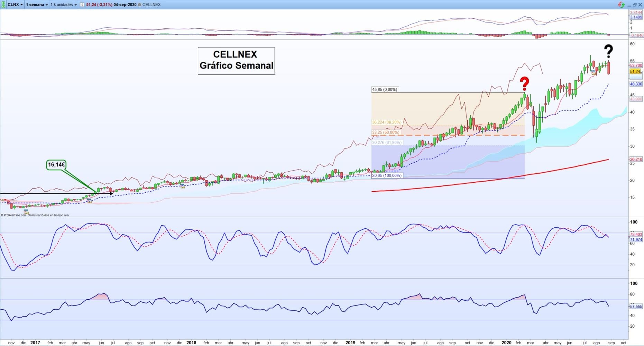Viewport: 644px width, 346px height.
Task: Click the yellow 51,24 current price label
Action: pos(635,72)
